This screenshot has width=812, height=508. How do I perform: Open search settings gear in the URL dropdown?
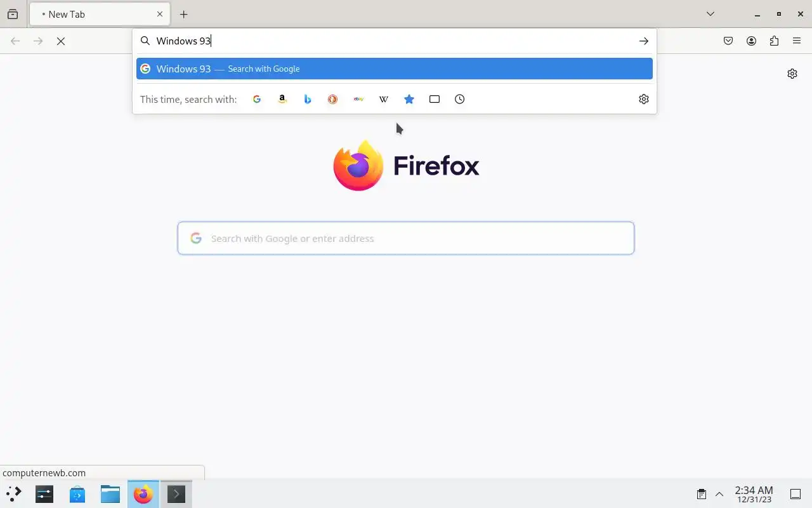click(x=644, y=99)
